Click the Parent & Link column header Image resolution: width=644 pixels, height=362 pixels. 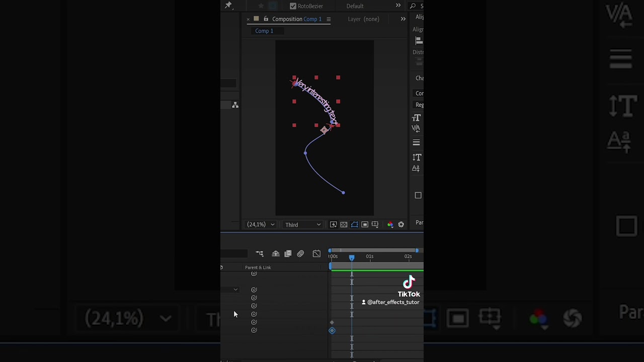tap(258, 267)
